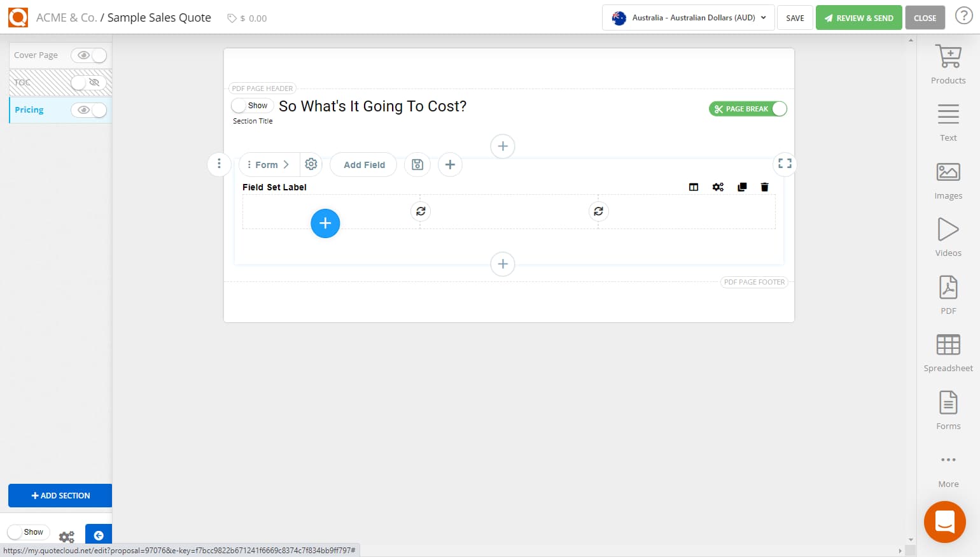Viewport: 980px width, 557px height.
Task: Delete the Field Set using the trash icon
Action: pos(764,187)
